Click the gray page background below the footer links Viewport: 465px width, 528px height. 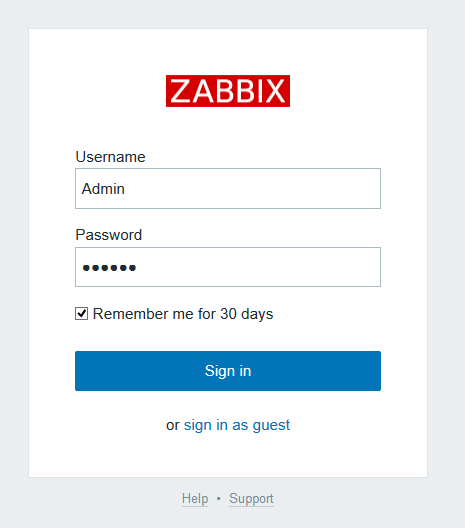pyautogui.click(x=232, y=519)
